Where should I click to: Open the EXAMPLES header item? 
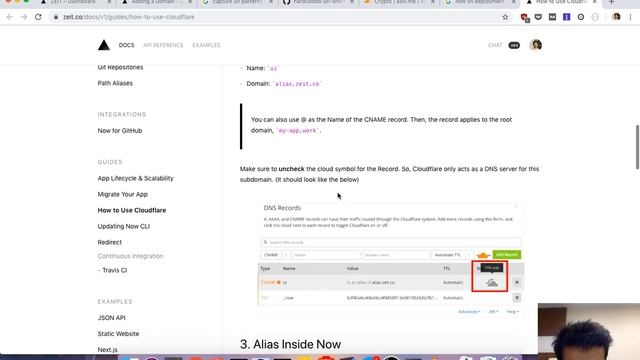[x=206, y=45]
